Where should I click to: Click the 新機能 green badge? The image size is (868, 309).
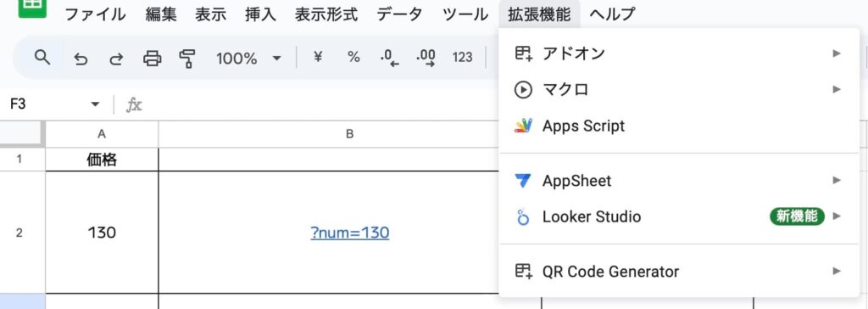point(797,216)
